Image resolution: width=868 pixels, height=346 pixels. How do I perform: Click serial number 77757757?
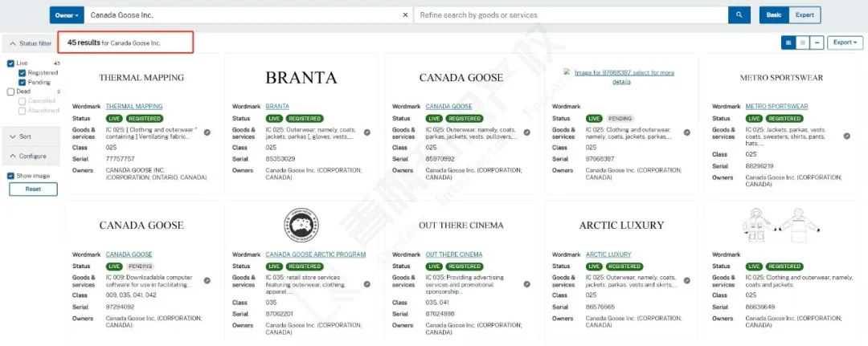click(120, 159)
